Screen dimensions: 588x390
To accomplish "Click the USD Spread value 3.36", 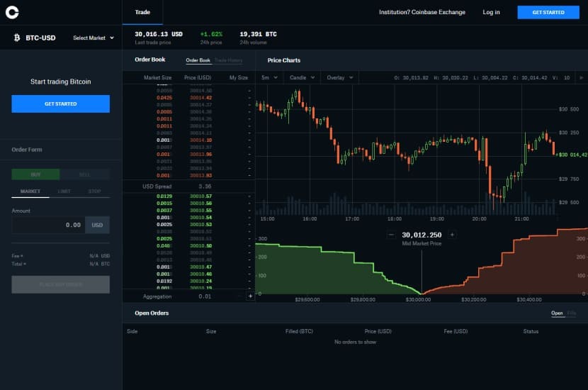I will (205, 186).
